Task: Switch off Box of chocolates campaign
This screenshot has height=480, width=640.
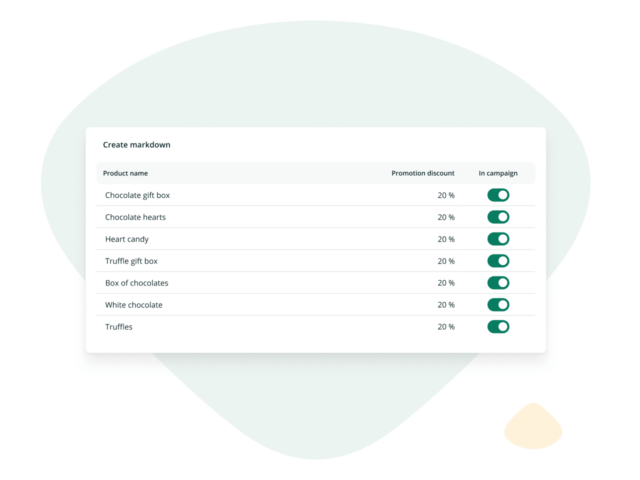Action: coord(498,283)
